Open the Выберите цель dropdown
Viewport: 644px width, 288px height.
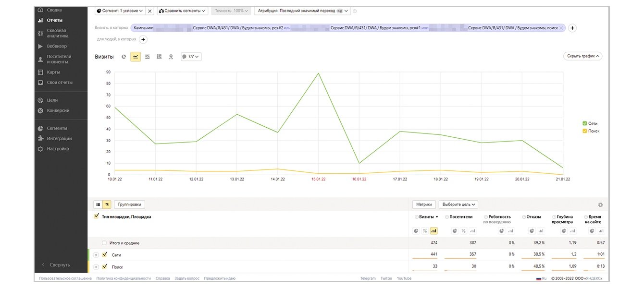coord(458,204)
